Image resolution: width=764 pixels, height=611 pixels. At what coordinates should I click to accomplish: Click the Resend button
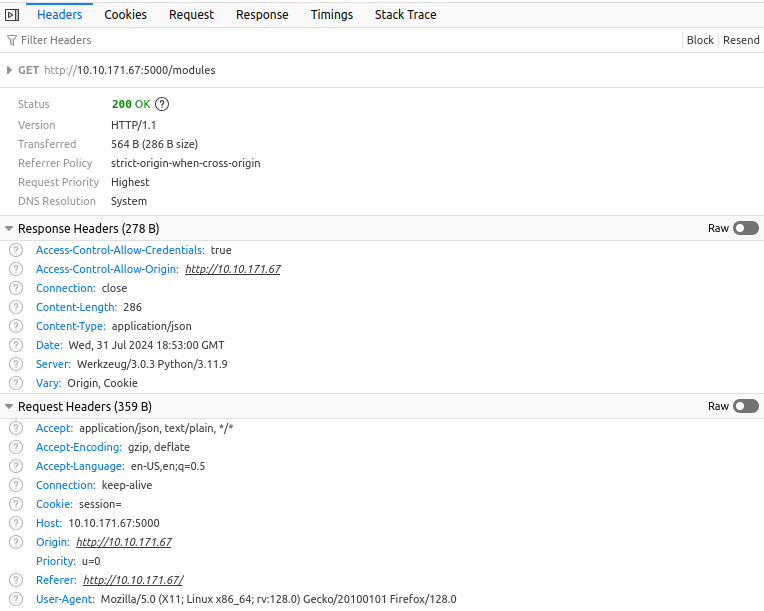point(741,40)
